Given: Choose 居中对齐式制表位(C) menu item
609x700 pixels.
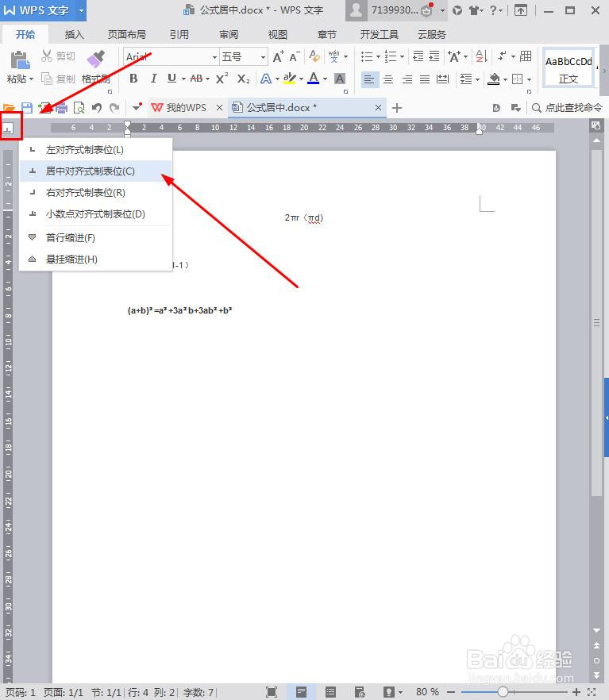Looking at the screenshot, I should [x=96, y=171].
